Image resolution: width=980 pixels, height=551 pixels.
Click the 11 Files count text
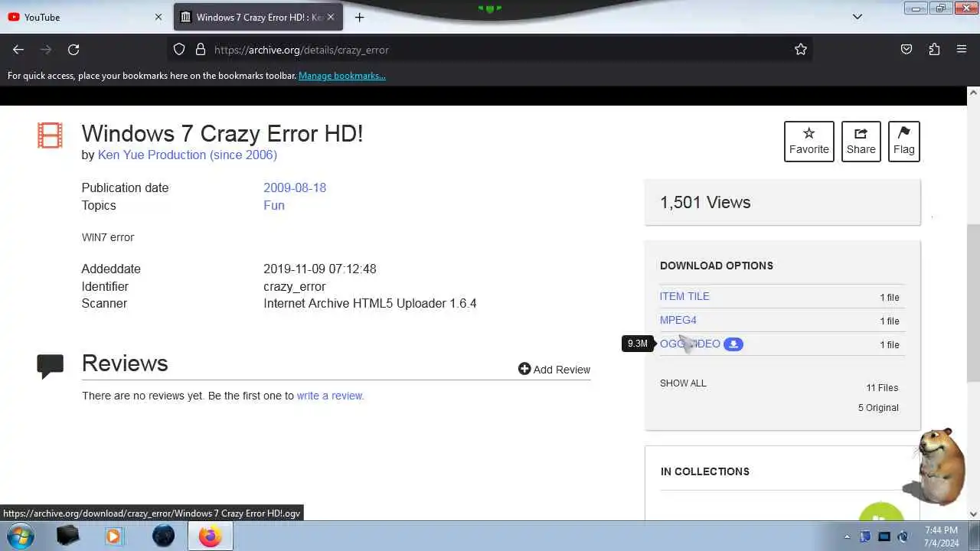(882, 388)
